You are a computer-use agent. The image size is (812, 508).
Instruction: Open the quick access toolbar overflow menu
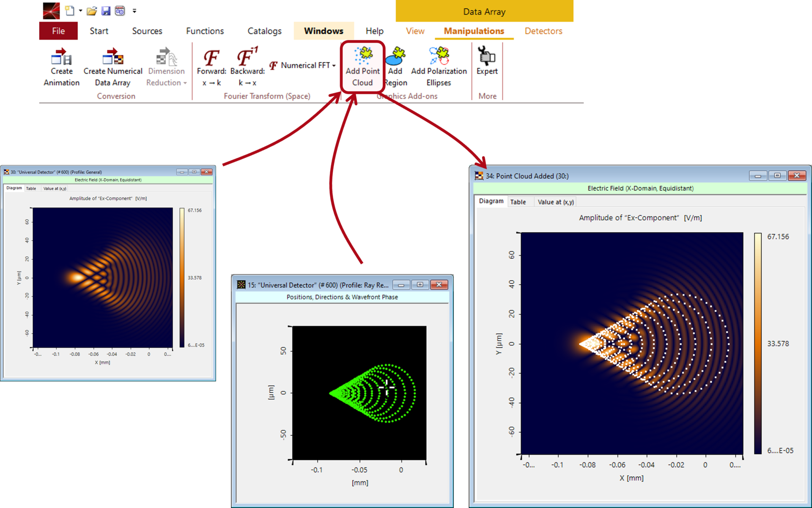pos(134,11)
